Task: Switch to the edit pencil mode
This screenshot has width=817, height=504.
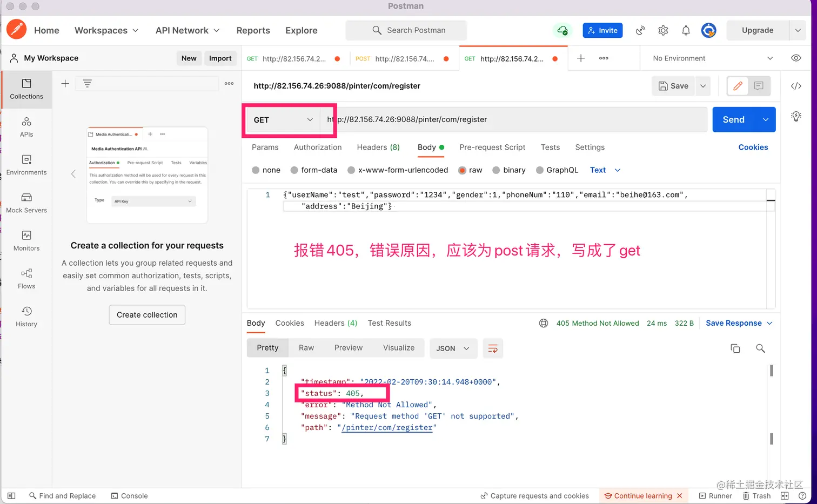Action: tap(738, 86)
